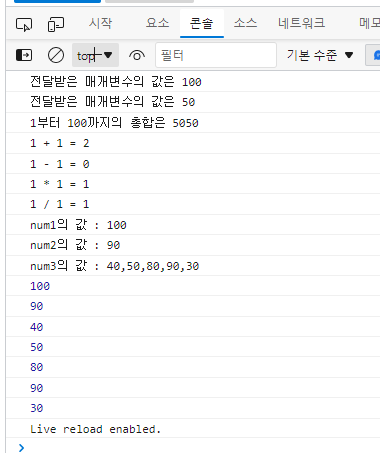Click log line '1 / 1 = 1'
Screen dimensions: 380x453
60,204
